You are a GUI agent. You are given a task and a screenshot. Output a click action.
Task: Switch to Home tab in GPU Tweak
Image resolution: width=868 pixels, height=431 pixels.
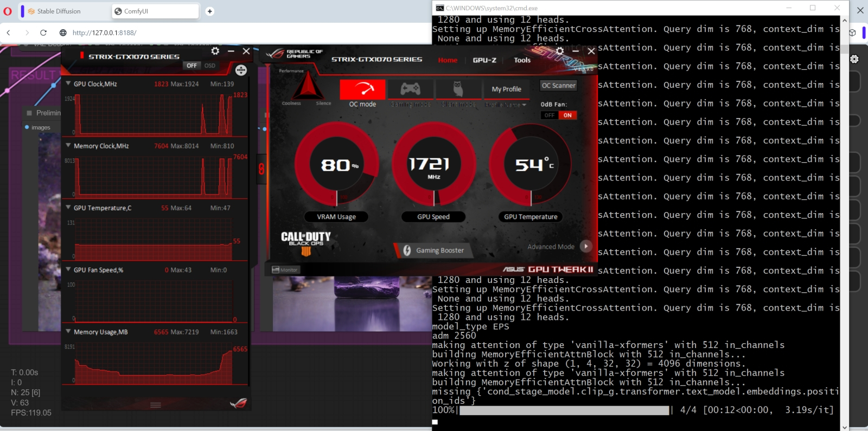[448, 60]
